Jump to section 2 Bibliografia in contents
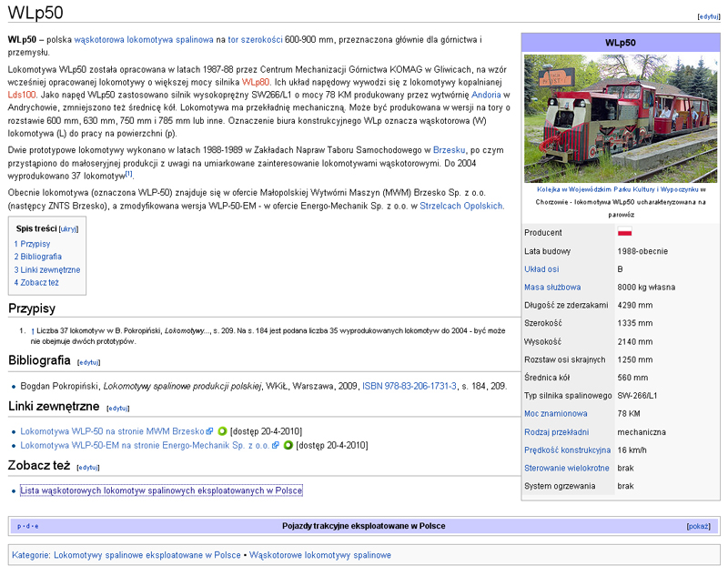 pos(37,257)
